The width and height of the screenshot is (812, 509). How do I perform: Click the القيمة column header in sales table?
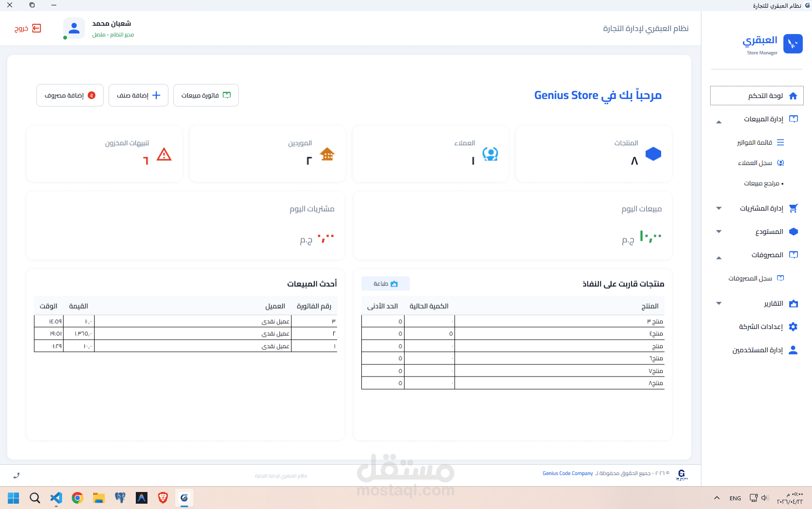click(x=79, y=306)
